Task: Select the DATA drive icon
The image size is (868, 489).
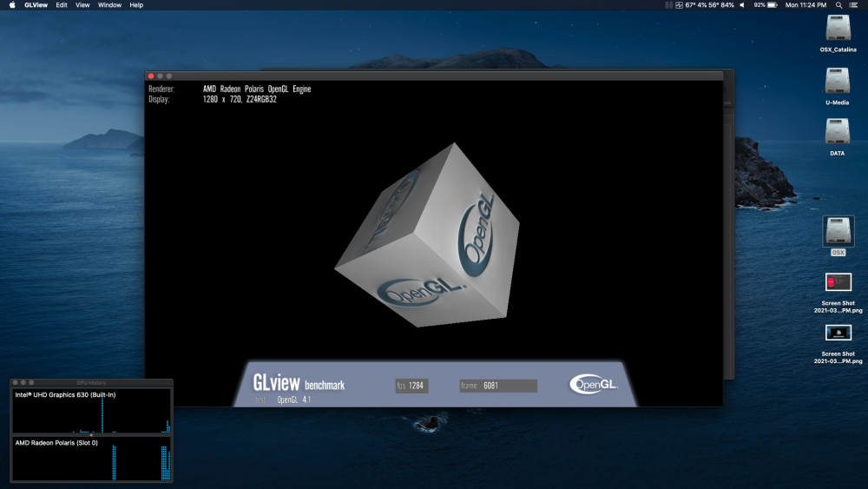Action: 837,132
